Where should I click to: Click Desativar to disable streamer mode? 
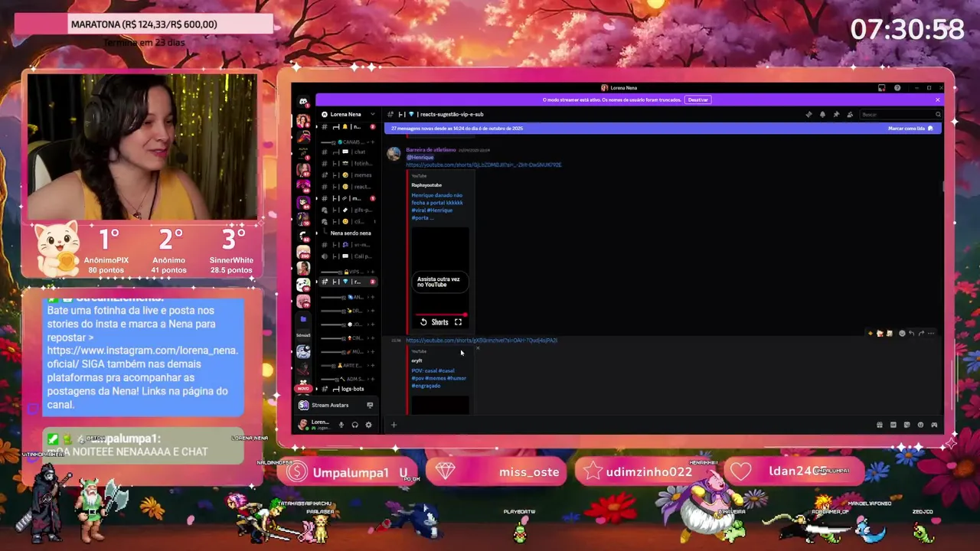point(697,99)
